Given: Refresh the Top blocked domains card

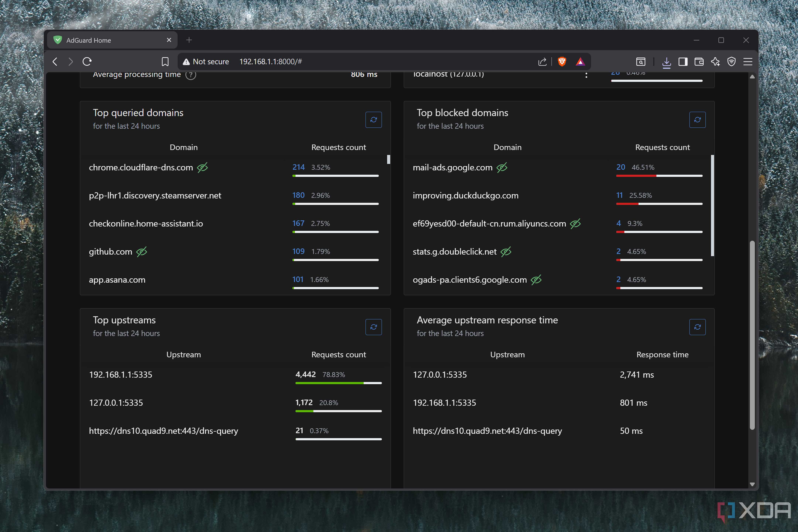Looking at the screenshot, I should pyautogui.click(x=697, y=120).
